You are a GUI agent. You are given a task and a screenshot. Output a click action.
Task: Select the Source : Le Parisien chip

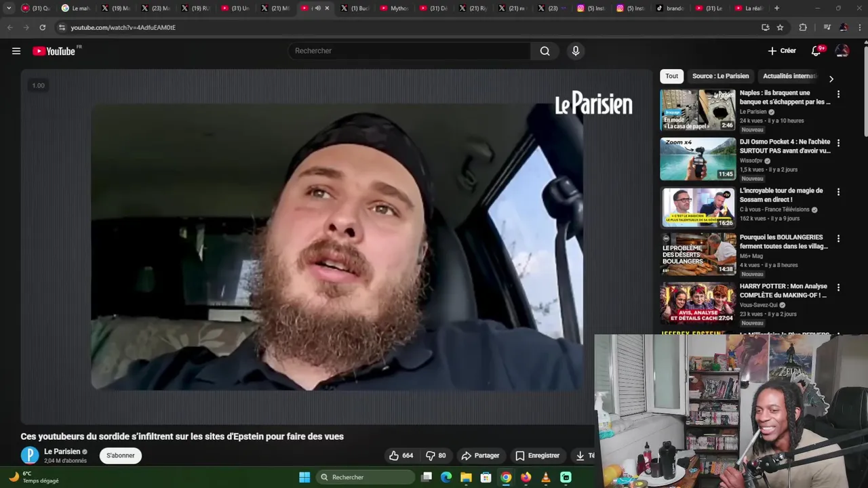click(x=720, y=76)
